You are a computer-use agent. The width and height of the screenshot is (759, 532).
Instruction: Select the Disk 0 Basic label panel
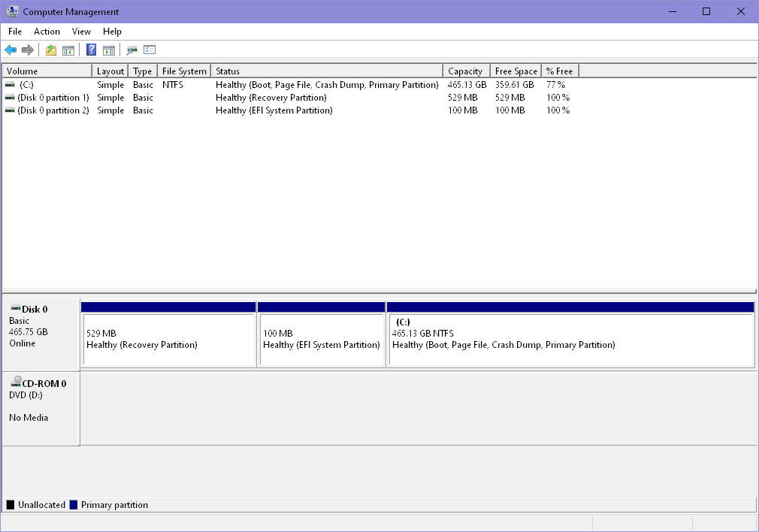[x=41, y=334]
